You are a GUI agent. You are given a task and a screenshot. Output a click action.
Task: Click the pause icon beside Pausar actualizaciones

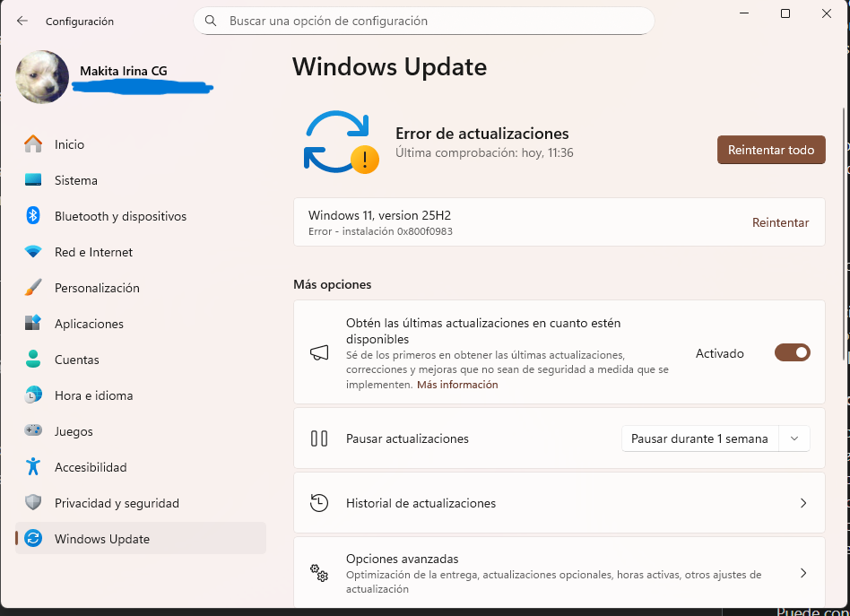319,438
